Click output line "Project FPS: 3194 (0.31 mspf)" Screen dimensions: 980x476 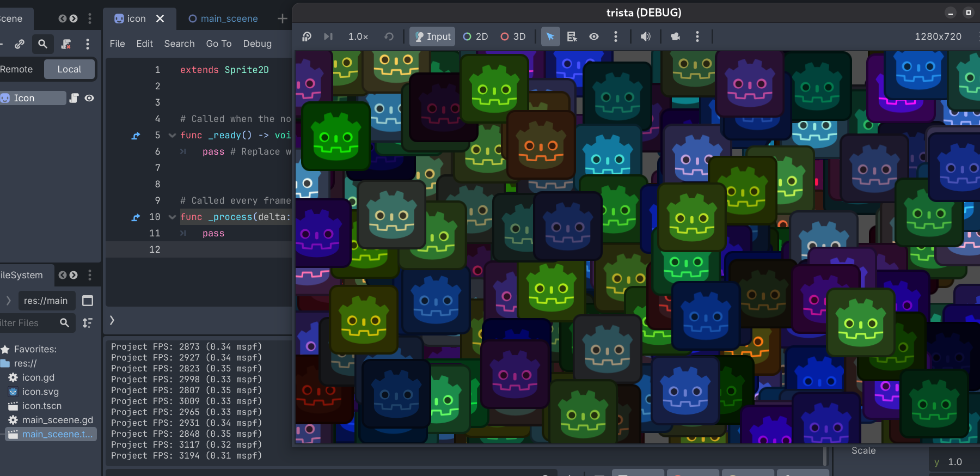[186, 456]
